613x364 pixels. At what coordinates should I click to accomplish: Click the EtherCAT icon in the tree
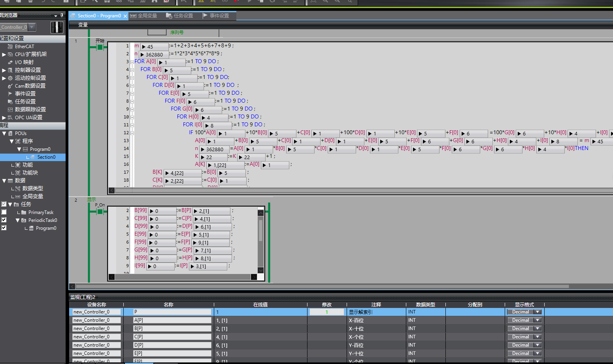(x=10, y=47)
